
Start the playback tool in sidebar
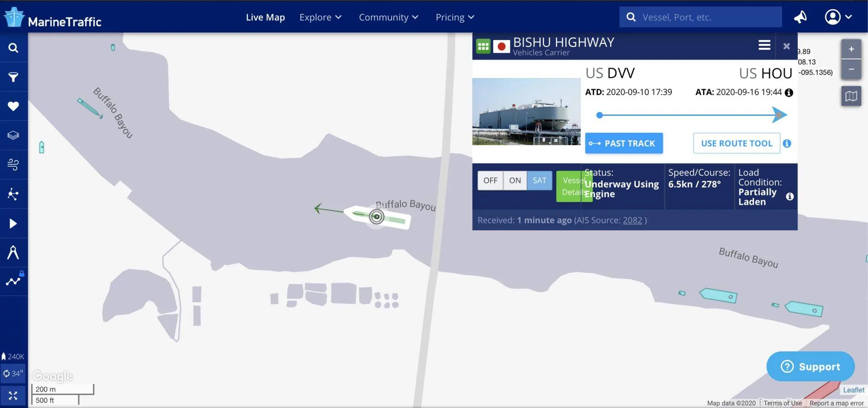click(13, 223)
